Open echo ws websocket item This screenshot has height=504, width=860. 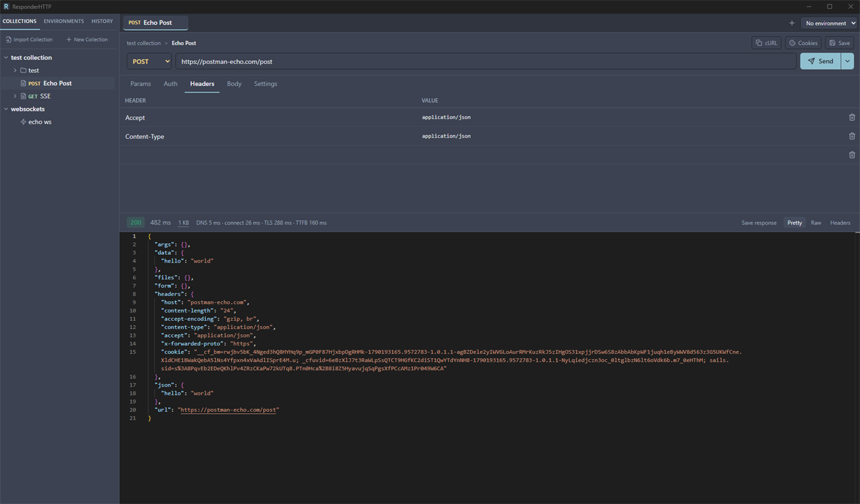pyautogui.click(x=58, y=122)
